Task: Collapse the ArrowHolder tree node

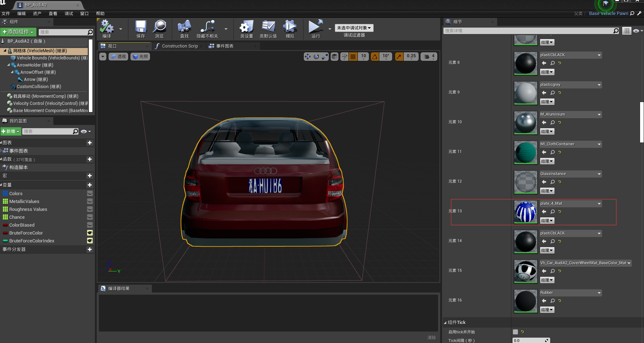Action: (x=9, y=65)
